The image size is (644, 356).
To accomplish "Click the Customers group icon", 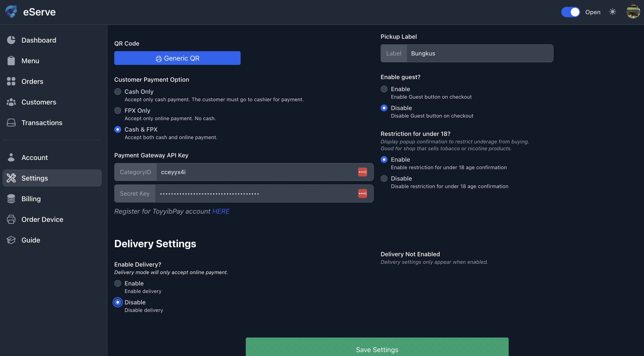I will coord(11,102).
